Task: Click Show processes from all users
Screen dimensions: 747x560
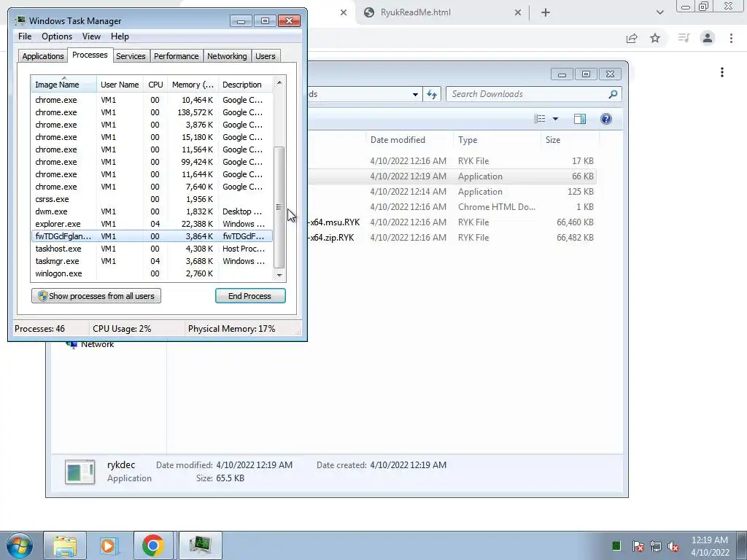Action: tap(96, 296)
